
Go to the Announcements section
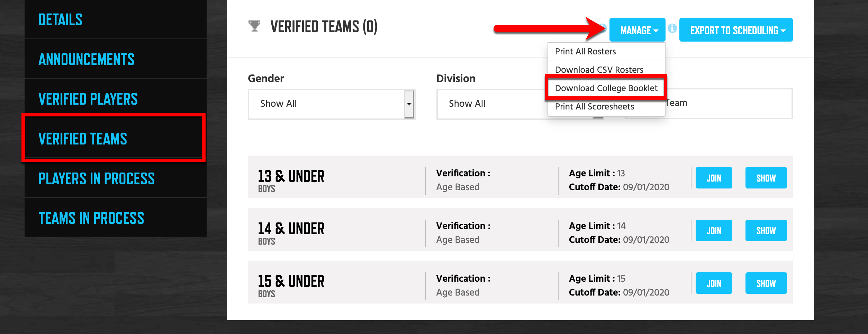86,60
